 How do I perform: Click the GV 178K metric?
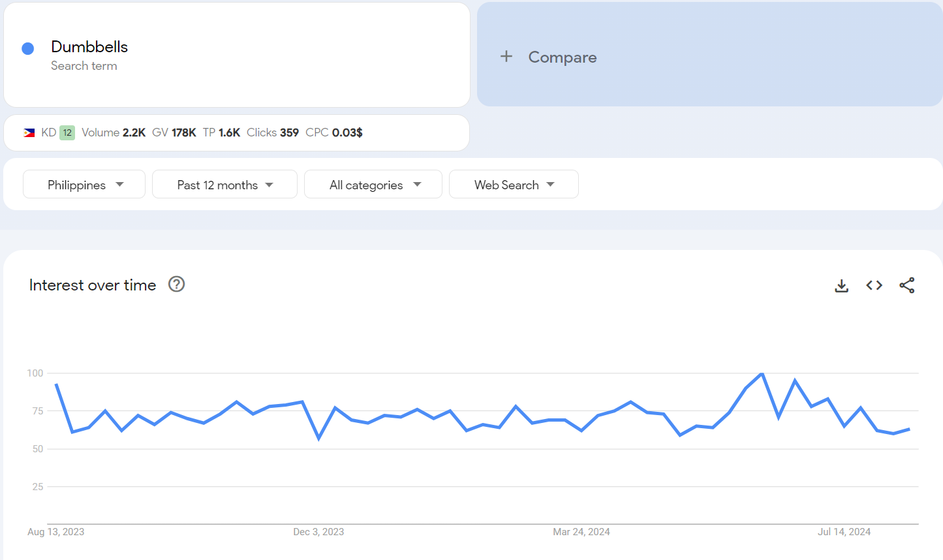click(x=174, y=132)
